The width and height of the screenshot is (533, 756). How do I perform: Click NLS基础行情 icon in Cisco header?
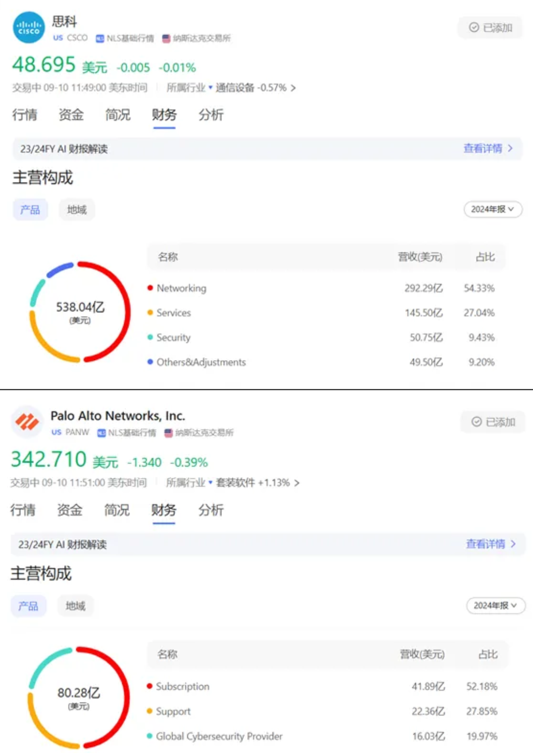point(100,38)
